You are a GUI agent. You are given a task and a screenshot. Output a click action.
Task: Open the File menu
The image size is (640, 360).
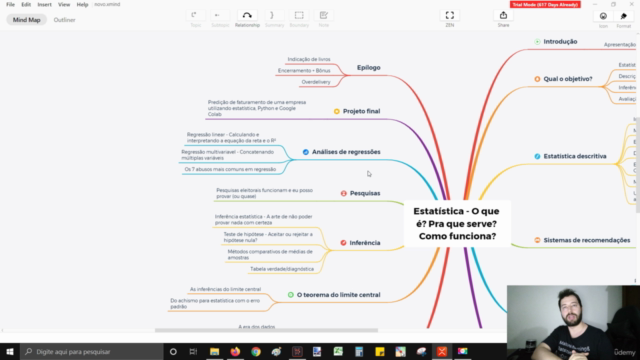pos(11,4)
